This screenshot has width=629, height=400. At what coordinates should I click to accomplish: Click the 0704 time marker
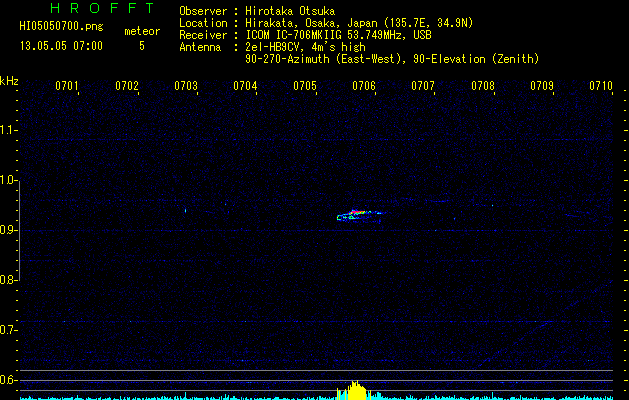245,86
